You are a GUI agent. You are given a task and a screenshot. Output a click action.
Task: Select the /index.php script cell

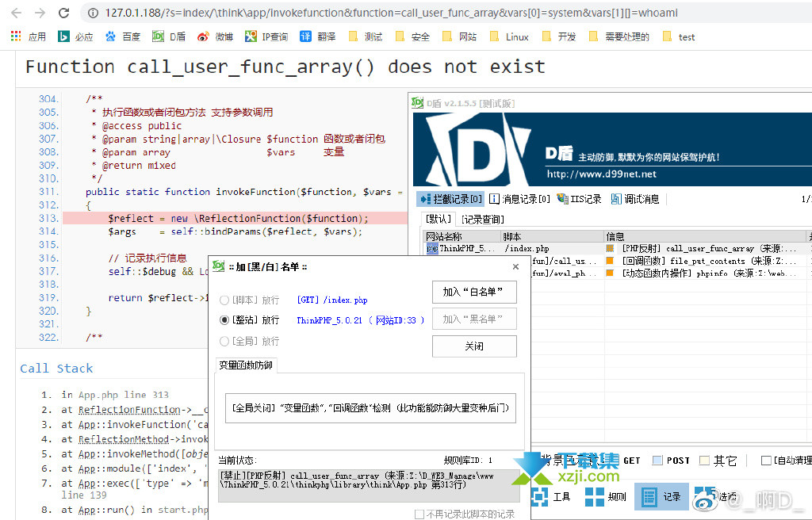tap(527, 249)
